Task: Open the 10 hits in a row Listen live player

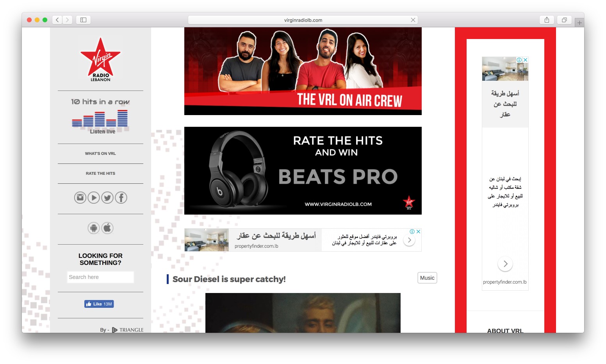Action: click(100, 116)
